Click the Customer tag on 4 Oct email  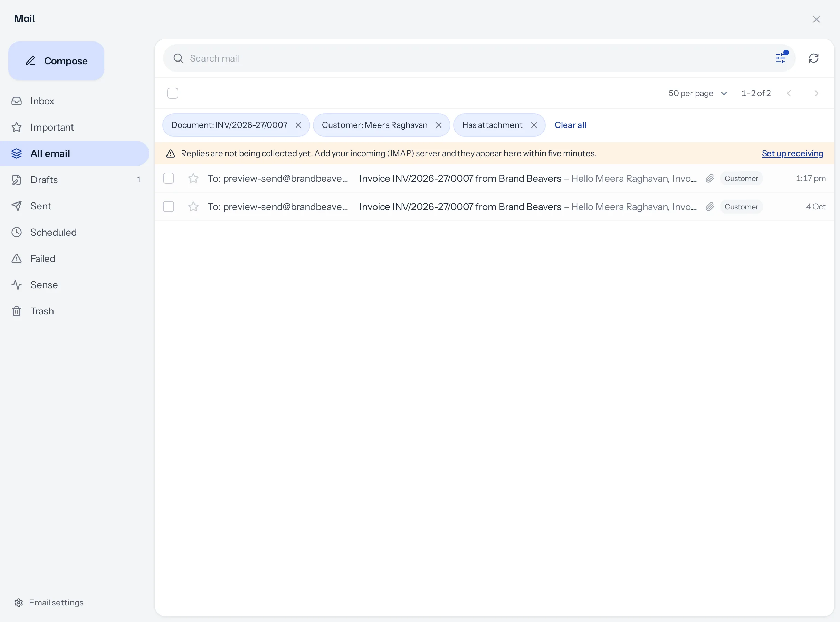(741, 206)
